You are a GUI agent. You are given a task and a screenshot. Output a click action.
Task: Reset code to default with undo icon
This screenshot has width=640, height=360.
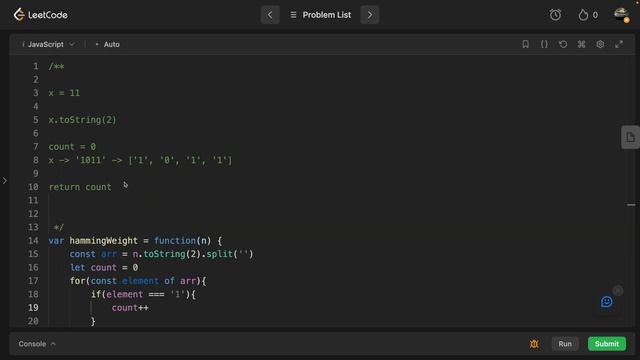pyautogui.click(x=563, y=44)
